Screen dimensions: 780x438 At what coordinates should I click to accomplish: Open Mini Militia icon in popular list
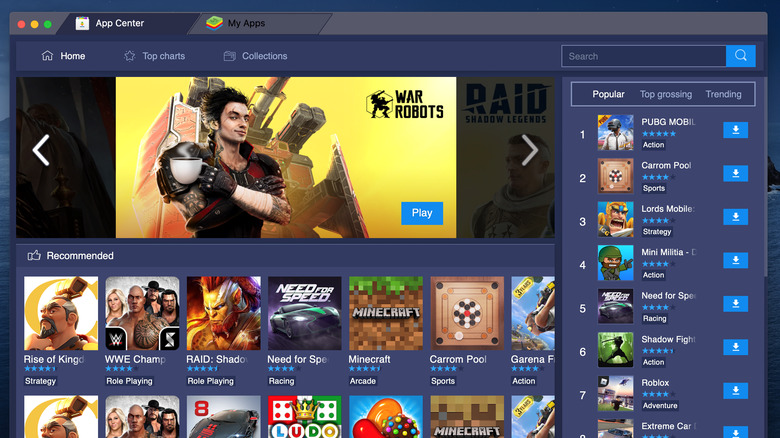[x=615, y=263]
